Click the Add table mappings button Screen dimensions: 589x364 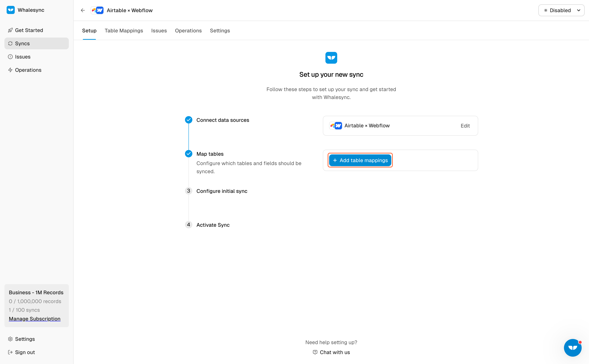[360, 160]
